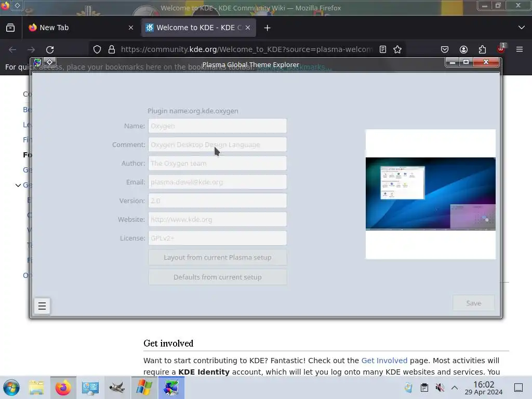This screenshot has height=399, width=532.
Task: Click the Windows flag taskbar icon
Action: click(144, 388)
